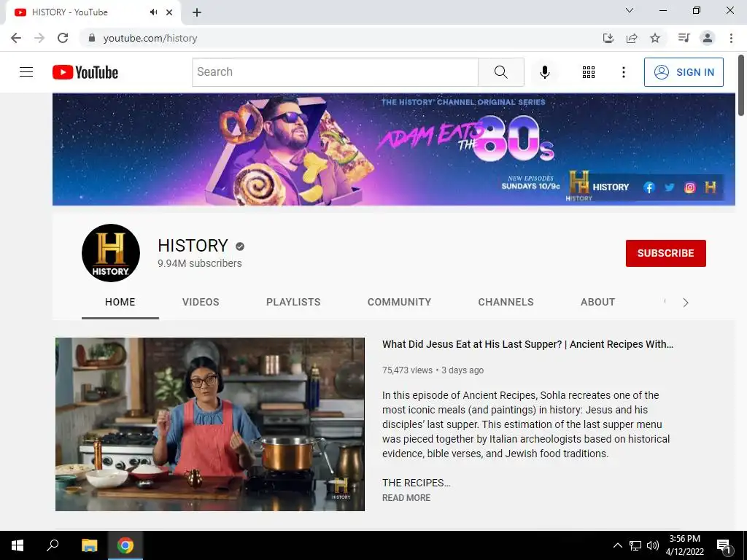Click the HISTORY channel avatar
The width and height of the screenshot is (747, 560).
[111, 253]
